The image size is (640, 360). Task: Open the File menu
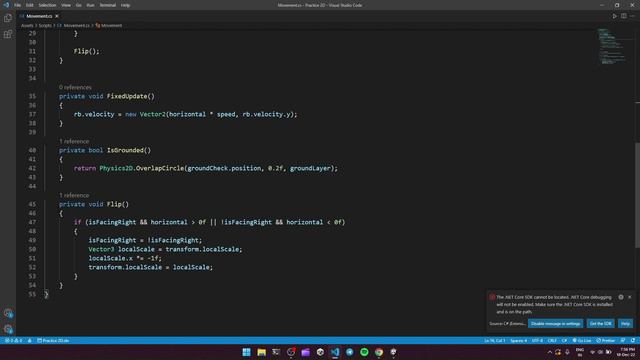[18, 5]
